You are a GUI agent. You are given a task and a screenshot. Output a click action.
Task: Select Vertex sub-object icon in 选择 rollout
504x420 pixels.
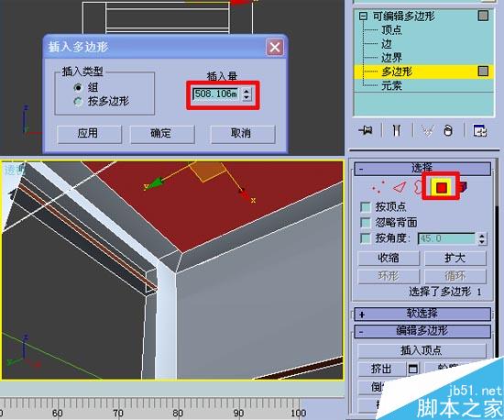point(378,187)
